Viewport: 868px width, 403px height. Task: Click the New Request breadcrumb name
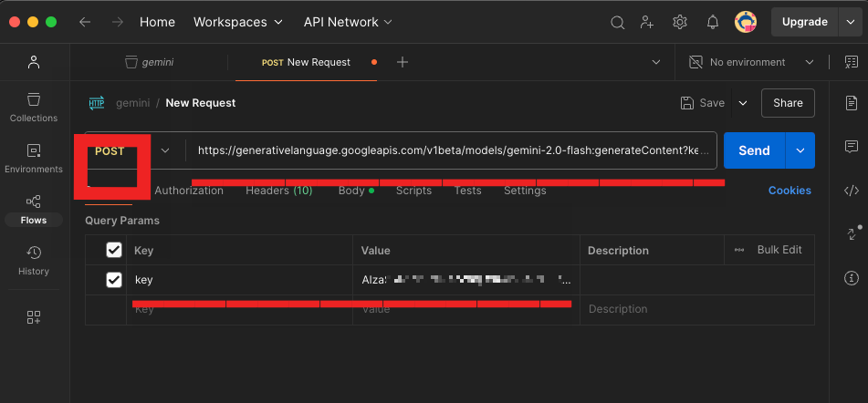pos(201,103)
